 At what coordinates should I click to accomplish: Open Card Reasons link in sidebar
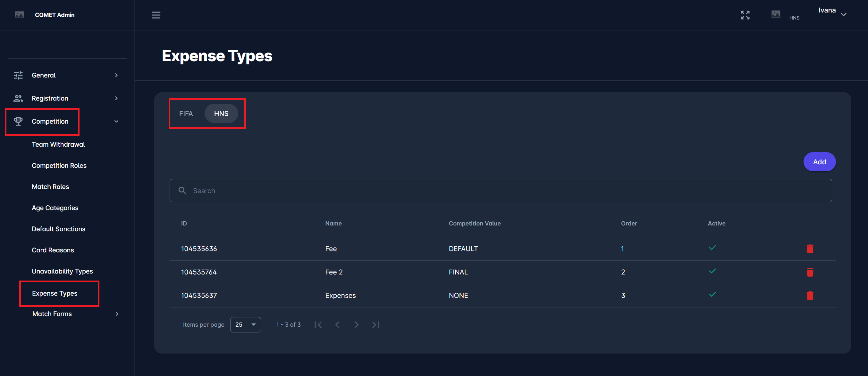coord(53,250)
